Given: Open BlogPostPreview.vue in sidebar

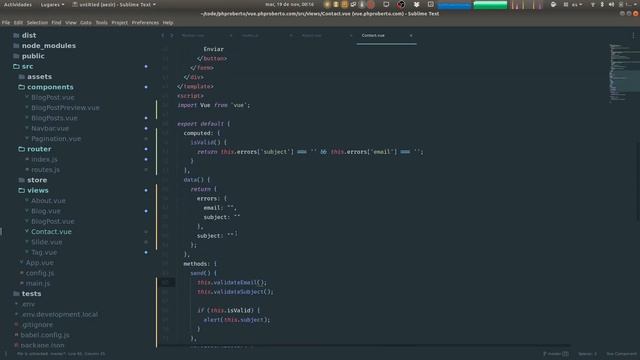Looking at the screenshot, I should (65, 108).
